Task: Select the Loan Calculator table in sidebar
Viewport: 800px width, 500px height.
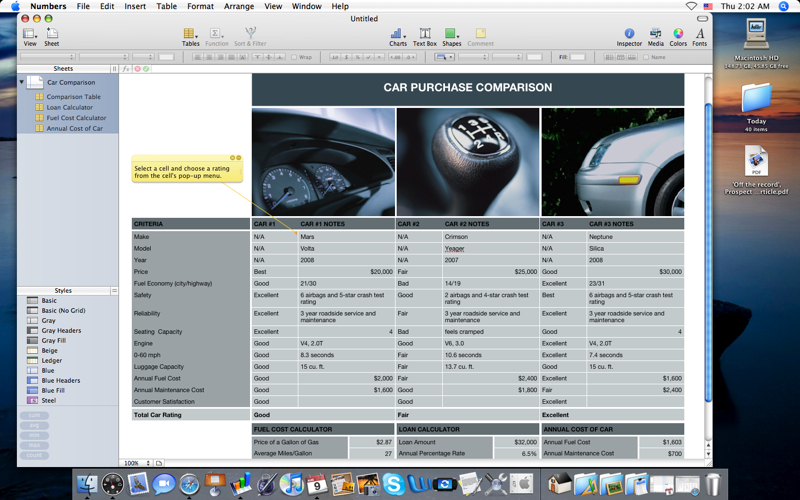Action: pos(69,107)
